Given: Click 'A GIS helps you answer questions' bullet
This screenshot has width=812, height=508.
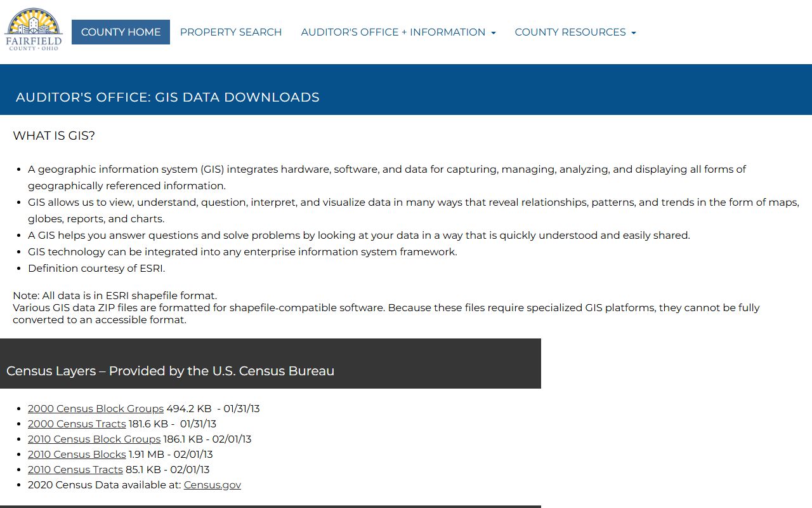Looking at the screenshot, I should (x=359, y=235).
